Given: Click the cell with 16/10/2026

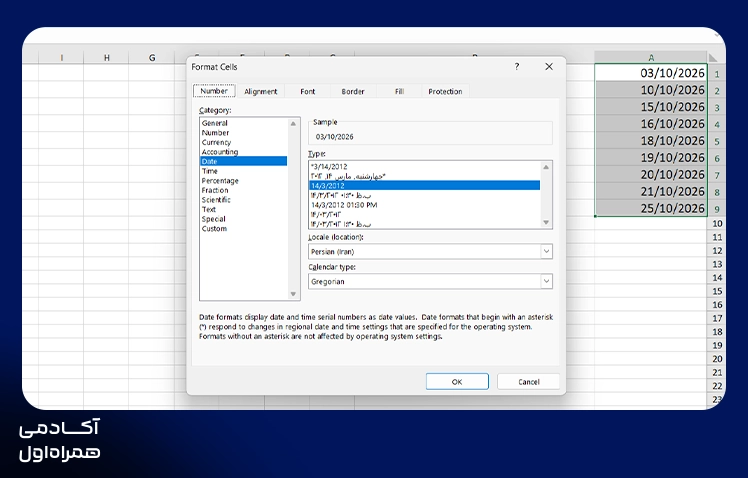Looking at the screenshot, I should coord(651,124).
